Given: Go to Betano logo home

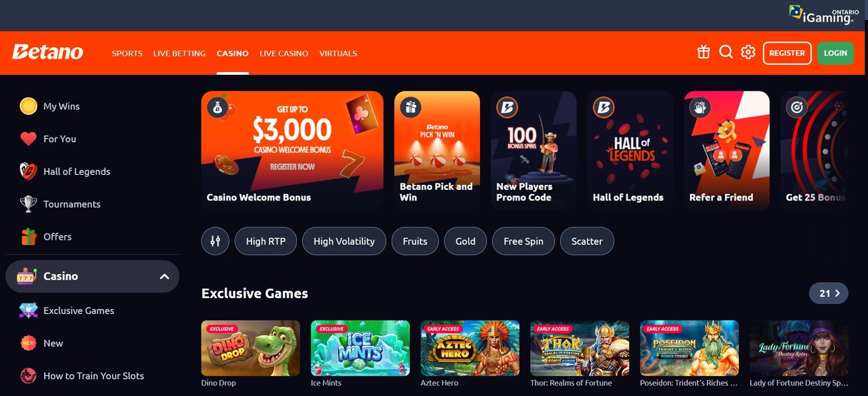Looking at the screenshot, I should click(48, 52).
